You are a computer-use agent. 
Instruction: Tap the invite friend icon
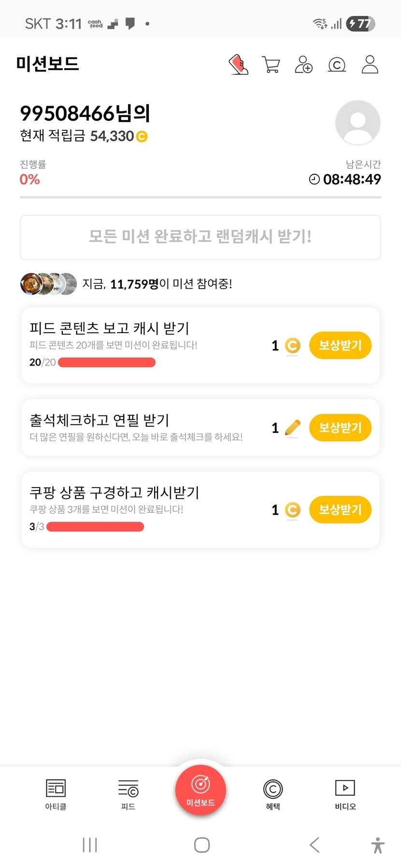303,64
